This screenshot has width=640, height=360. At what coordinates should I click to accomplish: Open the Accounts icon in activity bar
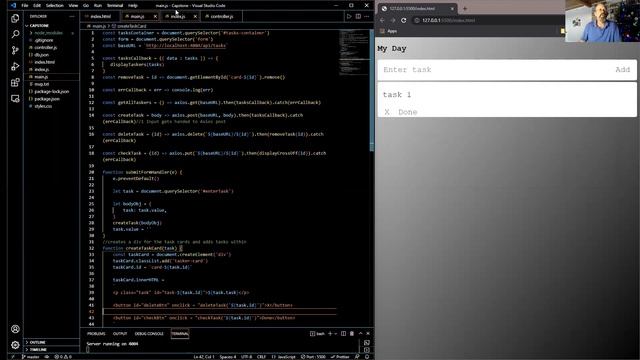15,329
